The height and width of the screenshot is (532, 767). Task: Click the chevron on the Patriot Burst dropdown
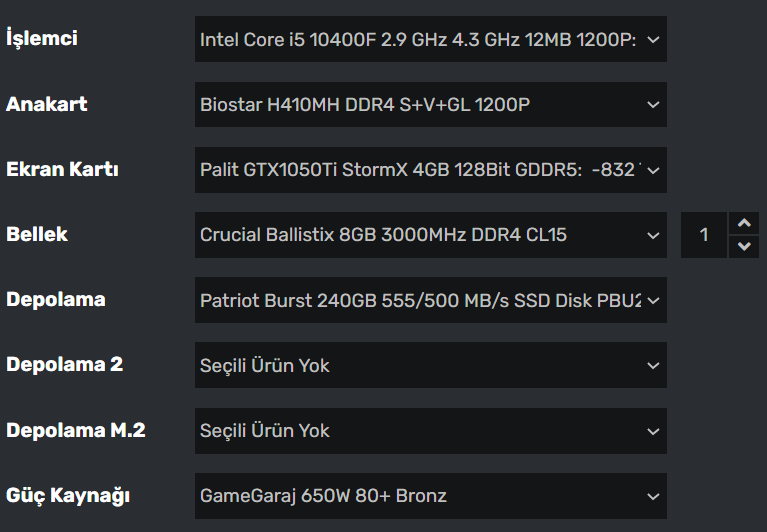pyautogui.click(x=653, y=300)
